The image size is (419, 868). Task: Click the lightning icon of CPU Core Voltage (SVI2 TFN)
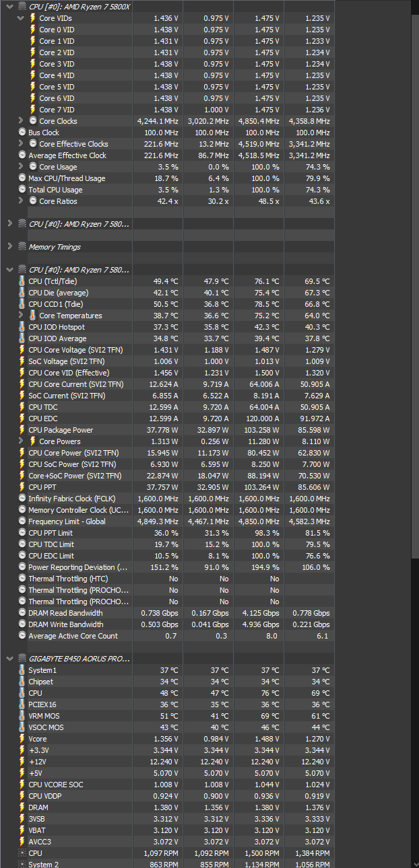tap(22, 350)
